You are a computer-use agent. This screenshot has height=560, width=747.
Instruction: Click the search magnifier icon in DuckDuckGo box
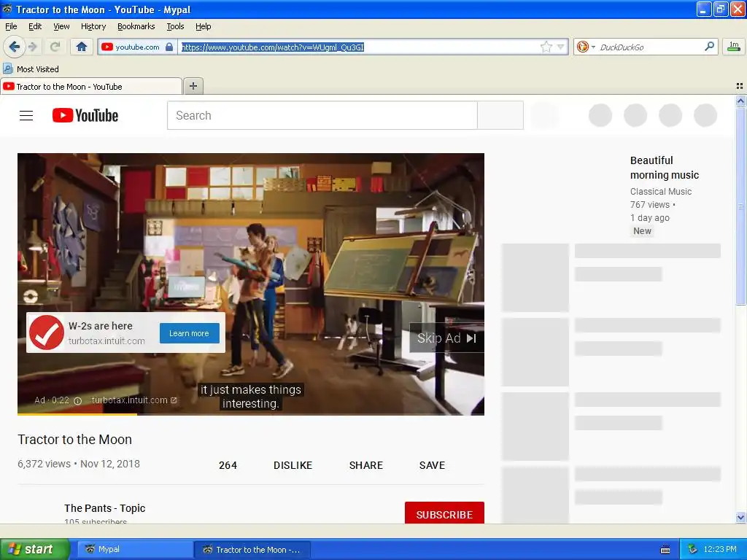pos(709,47)
